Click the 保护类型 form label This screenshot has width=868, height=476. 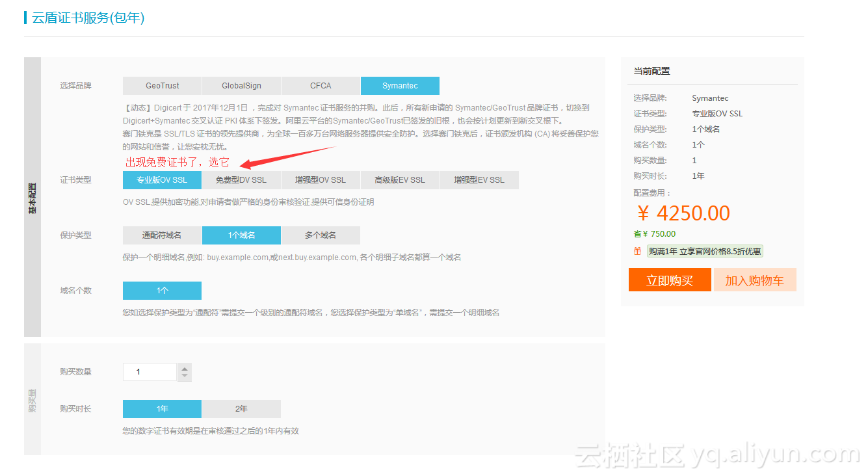(75, 235)
